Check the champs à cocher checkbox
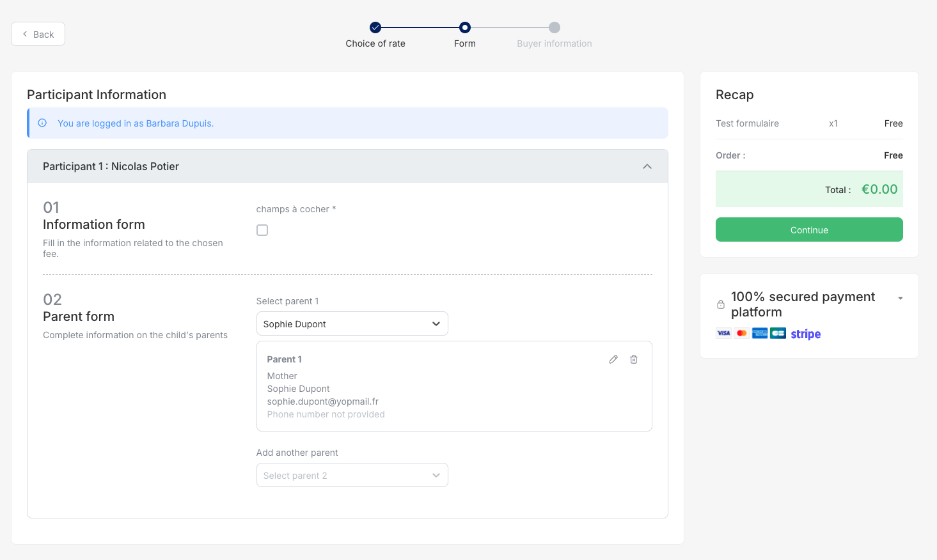937x560 pixels. (x=262, y=229)
